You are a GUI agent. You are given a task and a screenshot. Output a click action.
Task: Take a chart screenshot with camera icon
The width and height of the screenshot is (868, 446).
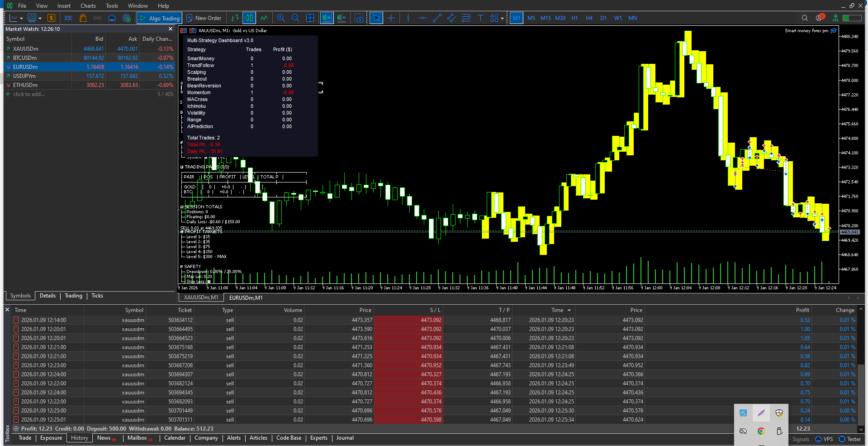(359, 18)
